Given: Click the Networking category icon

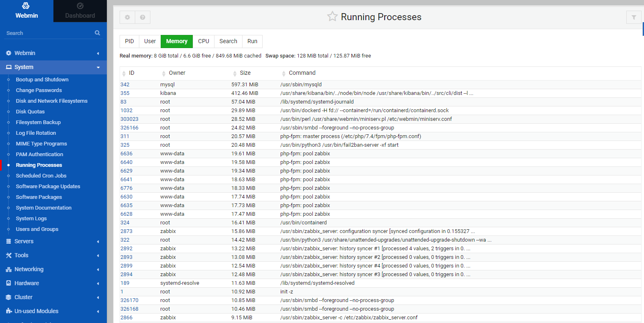Looking at the screenshot, I should tap(9, 269).
